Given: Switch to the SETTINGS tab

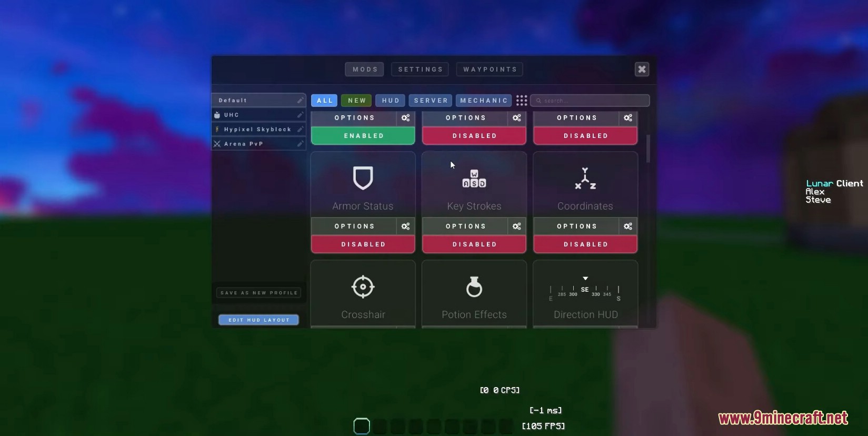Looking at the screenshot, I should click(x=420, y=69).
